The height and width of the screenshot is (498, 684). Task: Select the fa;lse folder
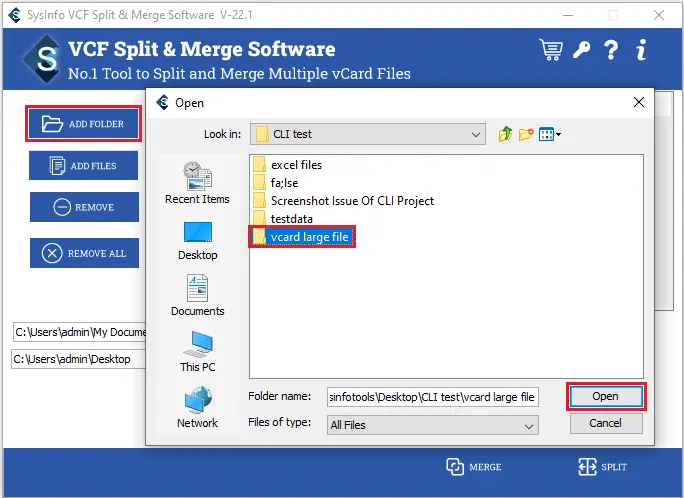point(276,183)
